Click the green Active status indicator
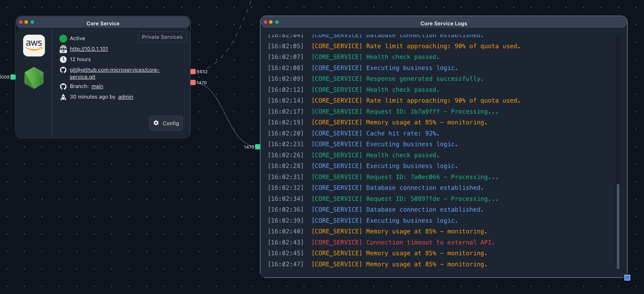The width and height of the screenshot is (644, 294). (63, 38)
